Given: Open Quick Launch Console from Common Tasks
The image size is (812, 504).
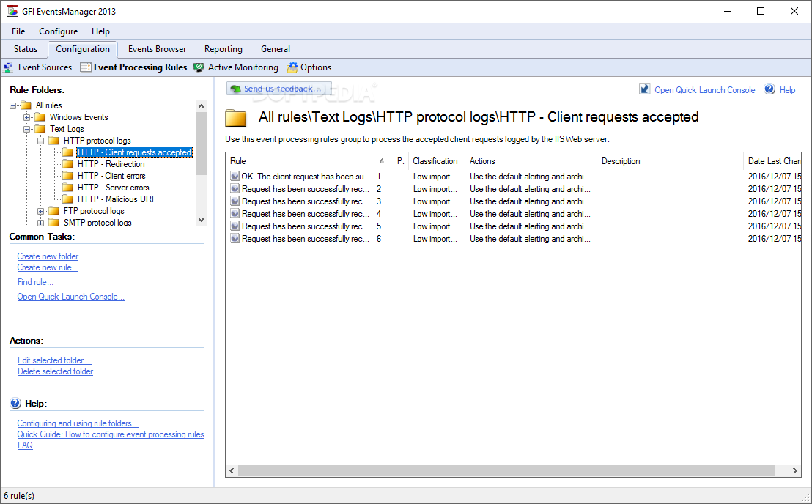Looking at the screenshot, I should click(x=71, y=297).
